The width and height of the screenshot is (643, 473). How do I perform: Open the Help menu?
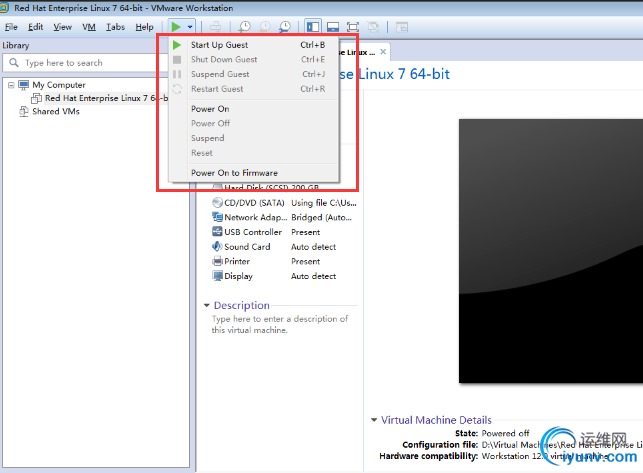pos(144,27)
